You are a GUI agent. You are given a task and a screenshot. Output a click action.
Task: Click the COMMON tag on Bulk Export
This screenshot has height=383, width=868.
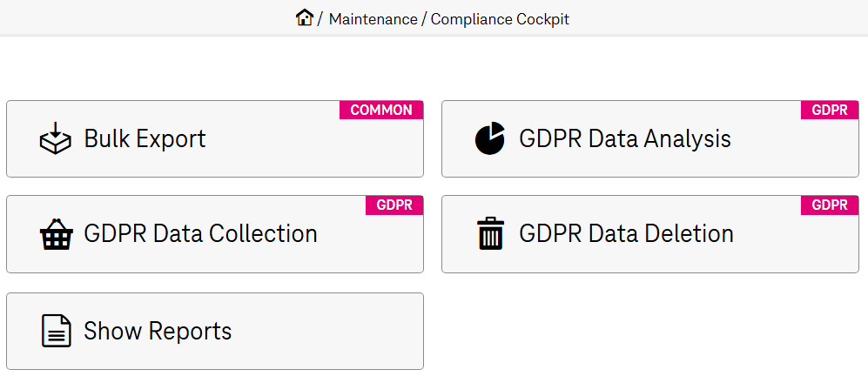[x=381, y=110]
